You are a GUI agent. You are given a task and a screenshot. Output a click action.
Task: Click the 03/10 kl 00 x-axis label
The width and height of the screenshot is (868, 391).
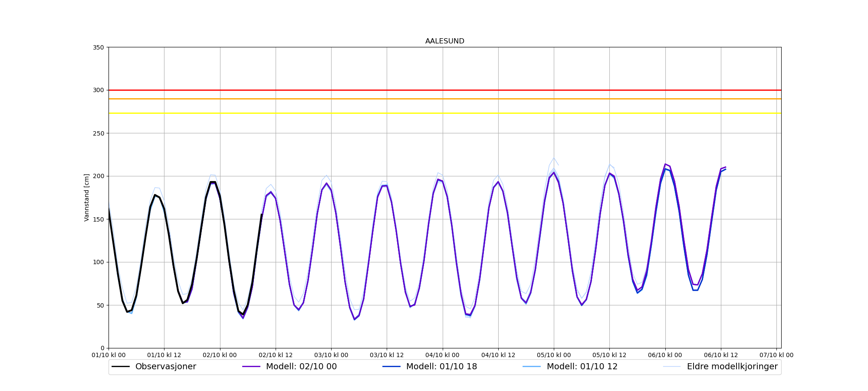click(x=331, y=355)
